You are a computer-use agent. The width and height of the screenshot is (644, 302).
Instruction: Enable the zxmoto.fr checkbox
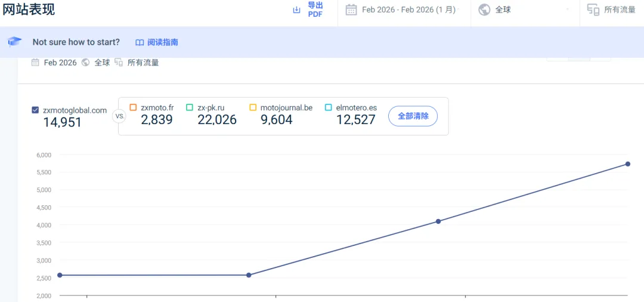tap(133, 107)
